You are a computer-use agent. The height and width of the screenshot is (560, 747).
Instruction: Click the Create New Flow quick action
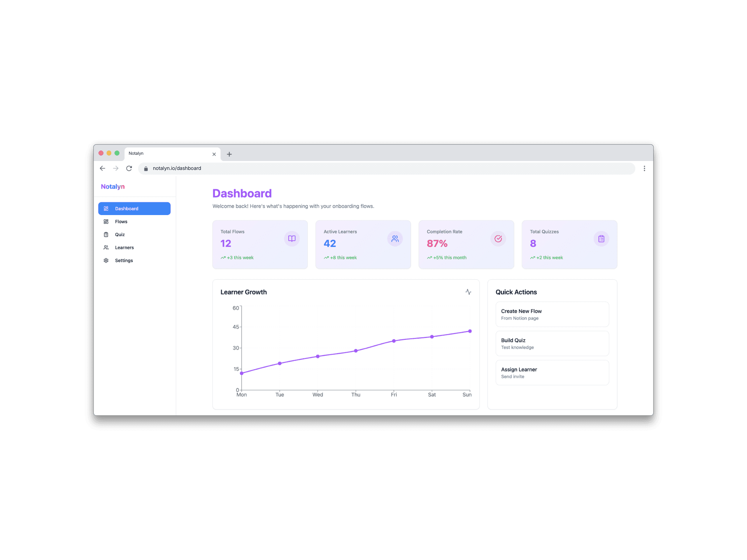point(552,314)
